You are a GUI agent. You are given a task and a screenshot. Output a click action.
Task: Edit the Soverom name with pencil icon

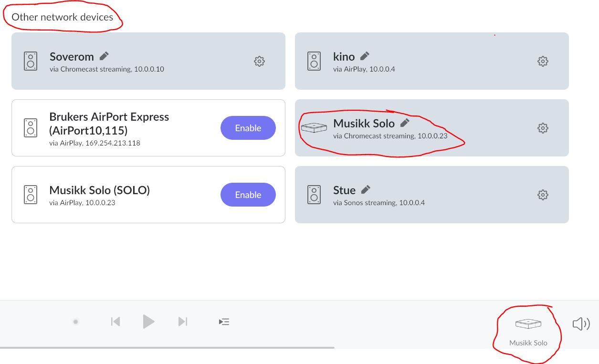pyautogui.click(x=104, y=56)
